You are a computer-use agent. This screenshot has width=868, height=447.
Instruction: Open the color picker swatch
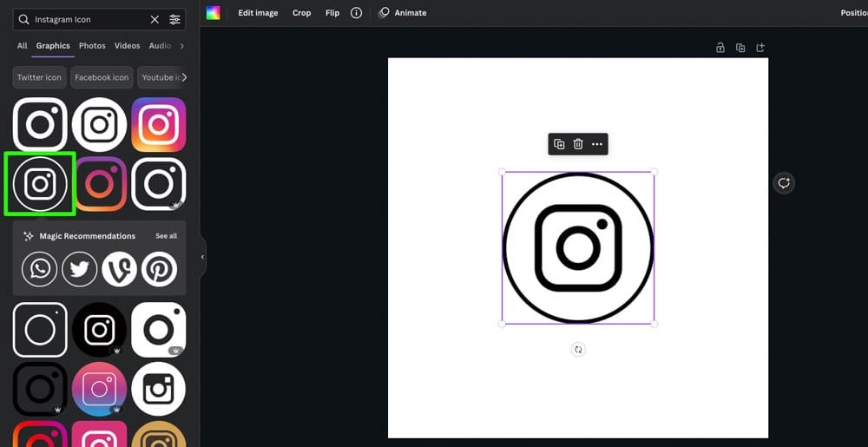click(x=214, y=13)
